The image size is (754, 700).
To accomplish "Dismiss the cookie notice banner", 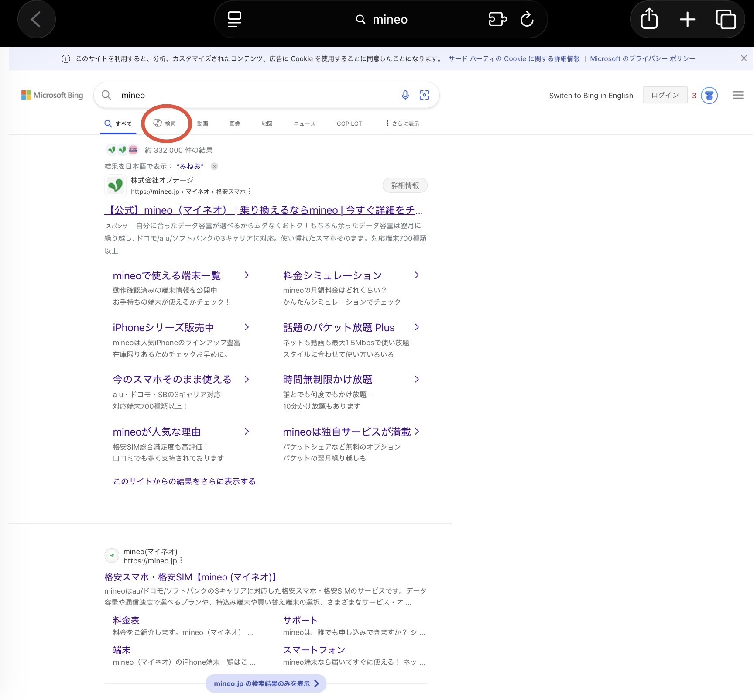I will pos(744,58).
